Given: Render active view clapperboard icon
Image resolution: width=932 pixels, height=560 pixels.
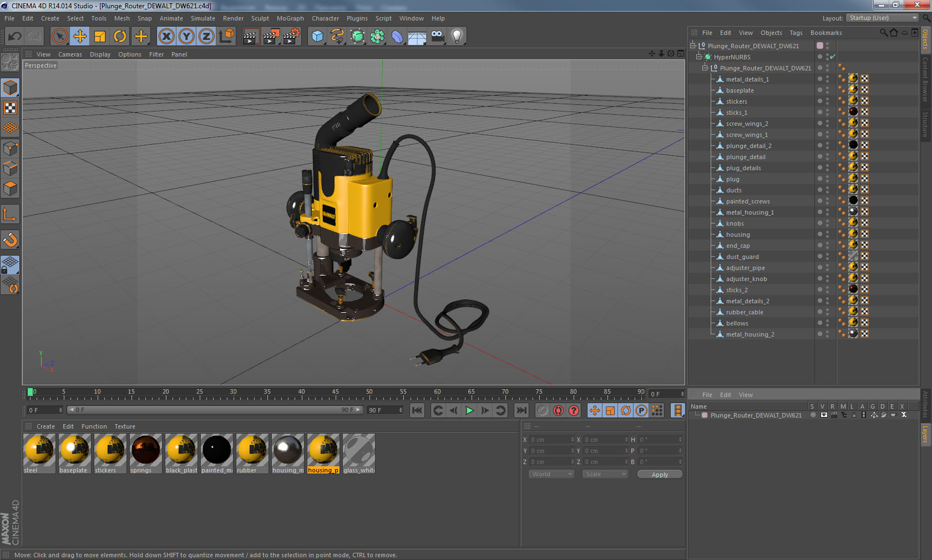Looking at the screenshot, I should [251, 37].
